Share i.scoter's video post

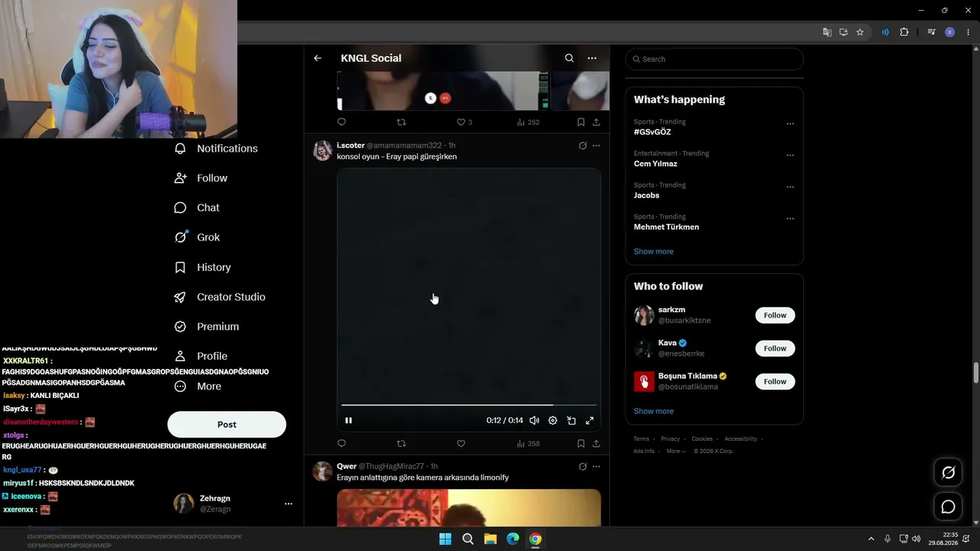[596, 443]
